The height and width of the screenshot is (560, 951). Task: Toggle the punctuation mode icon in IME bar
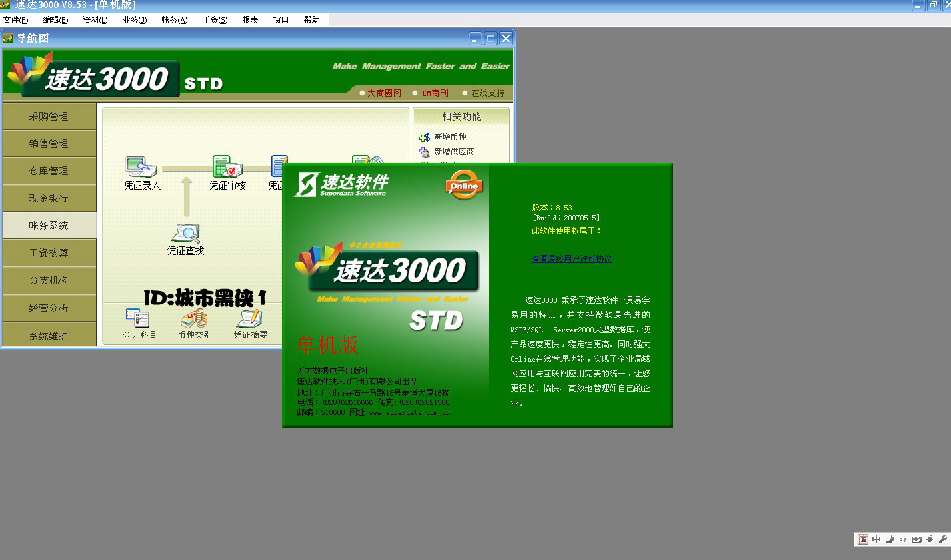[903, 539]
